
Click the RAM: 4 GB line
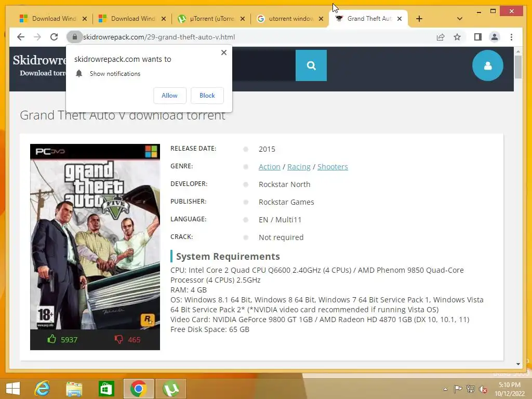pos(188,290)
